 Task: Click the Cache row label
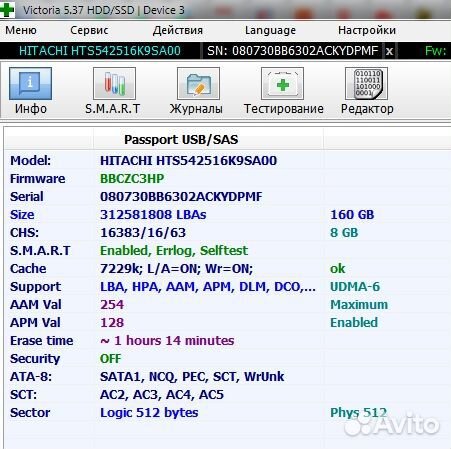[x=28, y=269]
